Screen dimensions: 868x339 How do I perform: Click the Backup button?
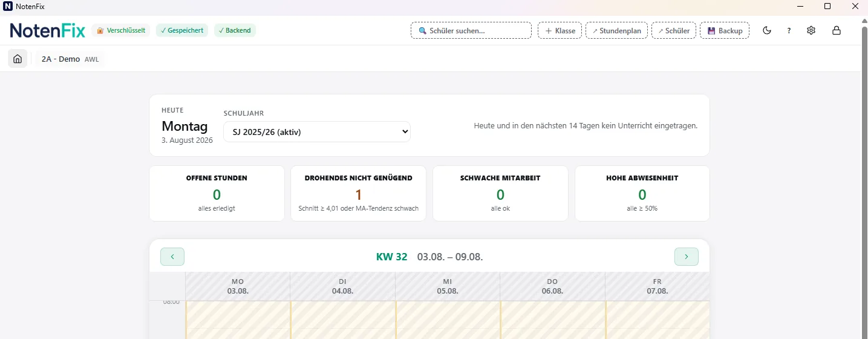click(x=725, y=30)
